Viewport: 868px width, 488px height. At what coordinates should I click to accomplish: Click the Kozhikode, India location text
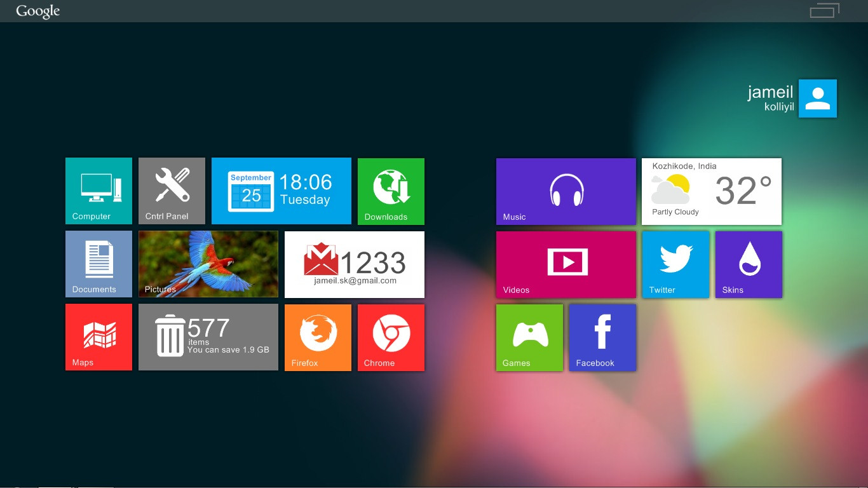point(684,166)
